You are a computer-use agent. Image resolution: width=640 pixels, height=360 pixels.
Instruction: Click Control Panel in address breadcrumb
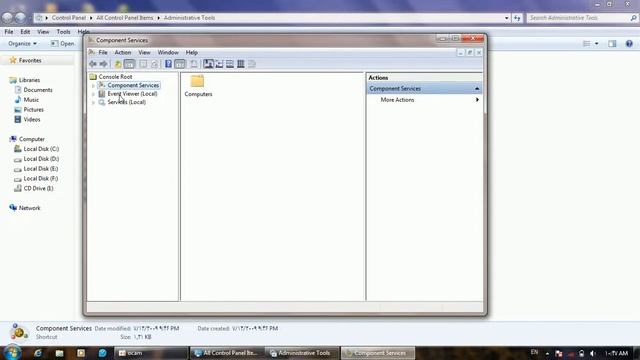(69, 18)
